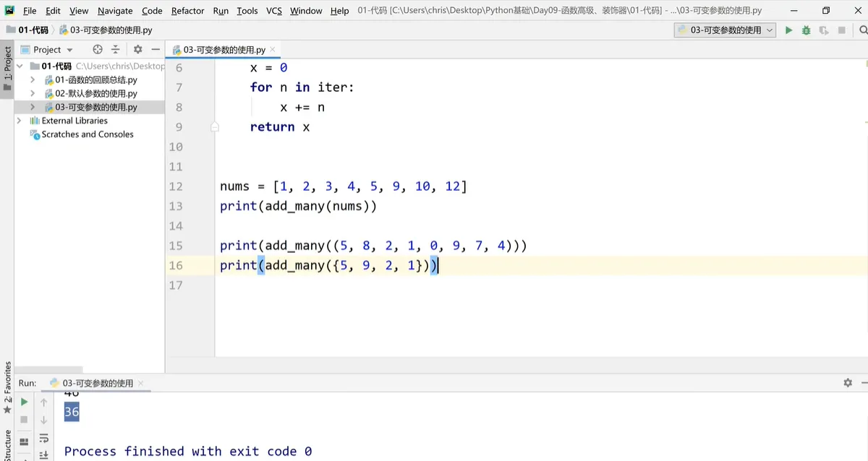Image resolution: width=868 pixels, height=461 pixels.
Task: Click the line 'print(add_many(nums))'
Action: (x=299, y=207)
